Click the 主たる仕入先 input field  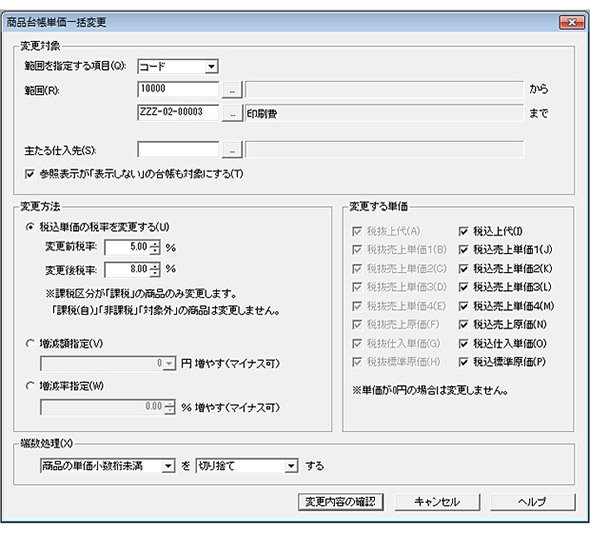[178, 149]
